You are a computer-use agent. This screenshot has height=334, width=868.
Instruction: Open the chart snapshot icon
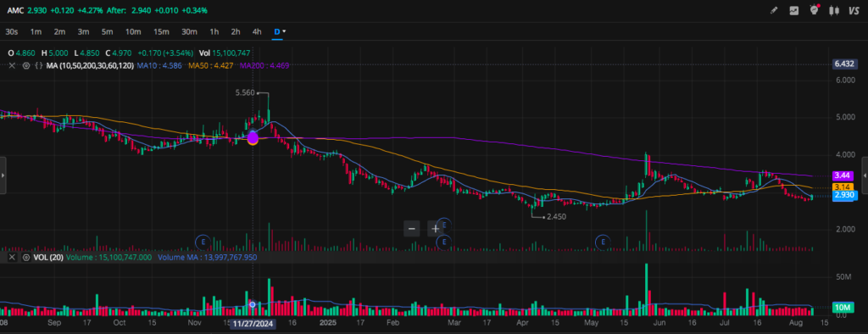point(793,10)
